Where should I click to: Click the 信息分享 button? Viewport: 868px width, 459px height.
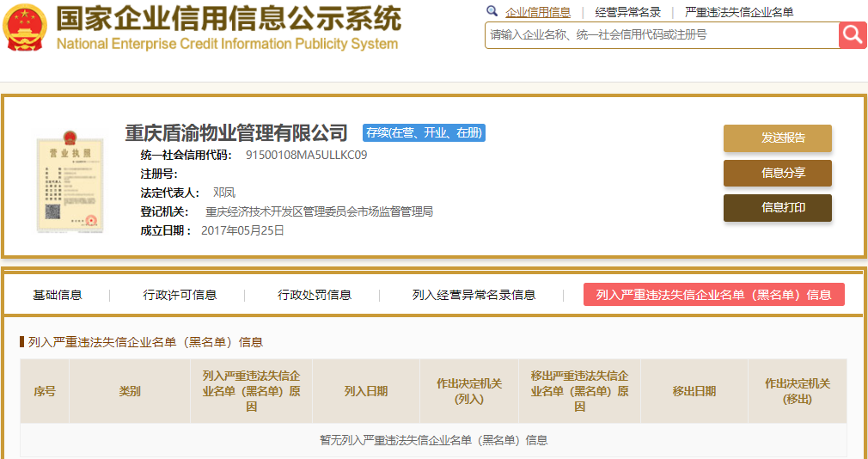point(777,174)
